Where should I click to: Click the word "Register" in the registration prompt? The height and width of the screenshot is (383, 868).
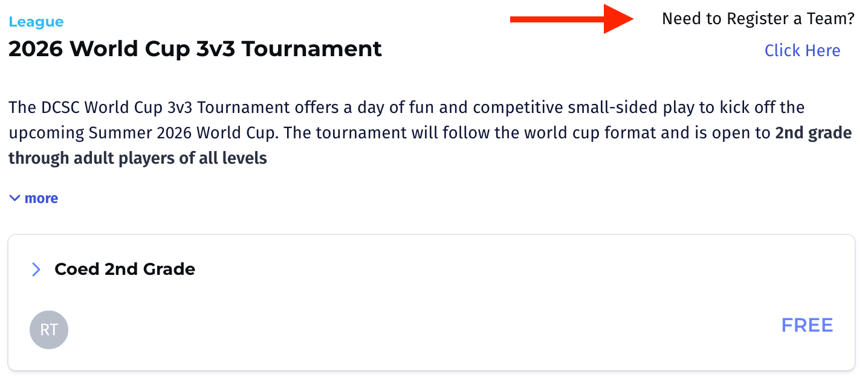(x=755, y=19)
